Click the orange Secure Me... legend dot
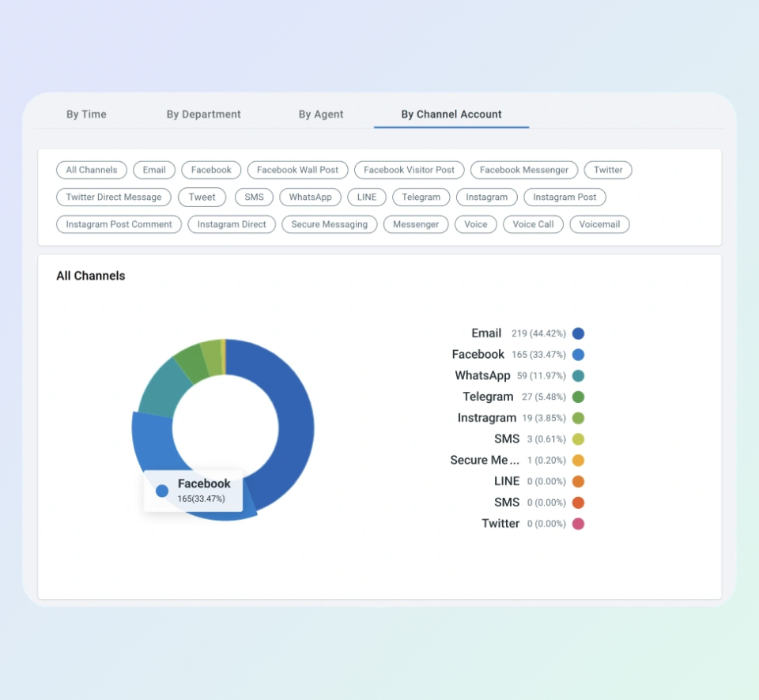Screen dimensions: 759x700 (x=578, y=460)
